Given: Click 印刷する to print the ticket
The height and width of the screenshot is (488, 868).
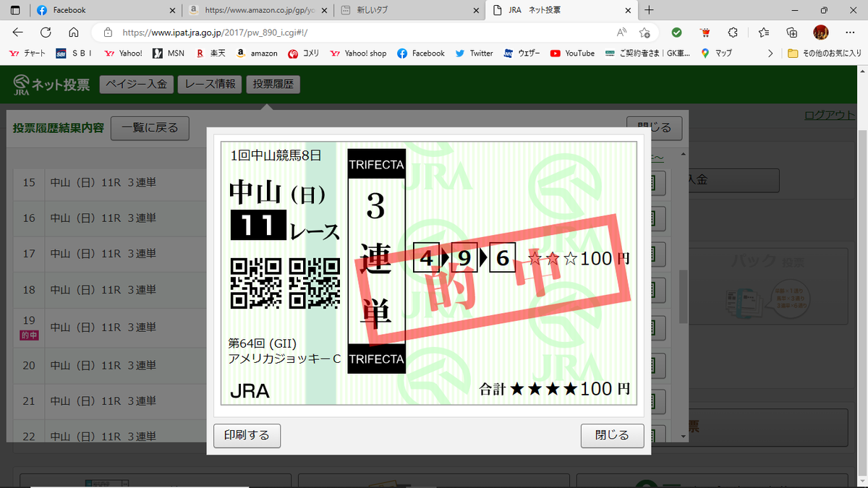Looking at the screenshot, I should [247, 435].
